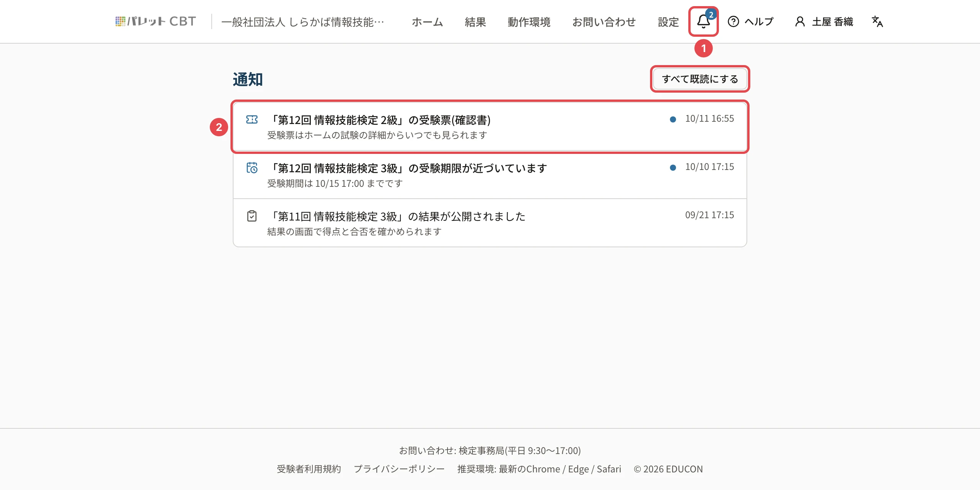Click the パレット CBT logo
Screen dimensions: 980x490
point(156,21)
